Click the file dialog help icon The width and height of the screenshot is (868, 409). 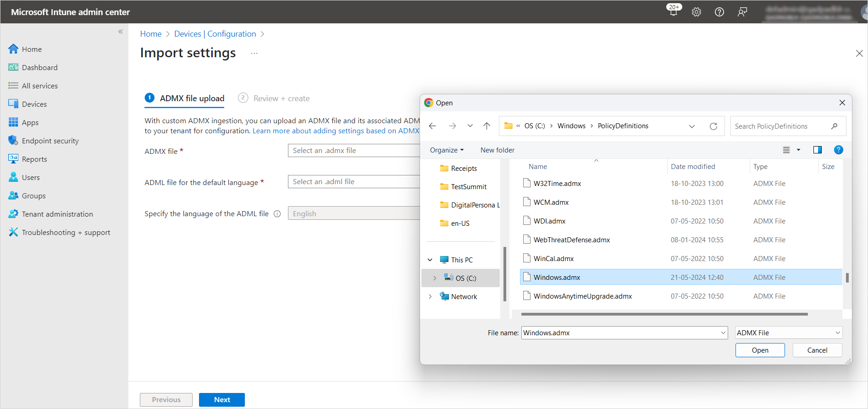[838, 150]
